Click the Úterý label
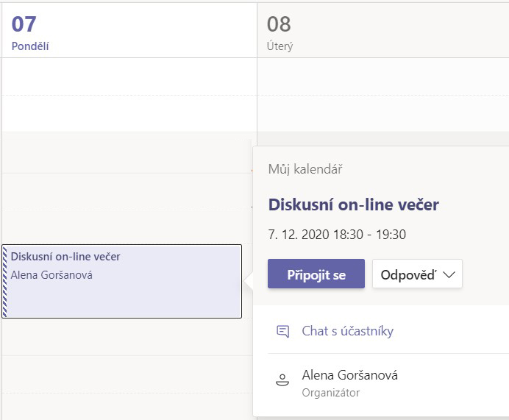509x420 pixels. point(280,46)
